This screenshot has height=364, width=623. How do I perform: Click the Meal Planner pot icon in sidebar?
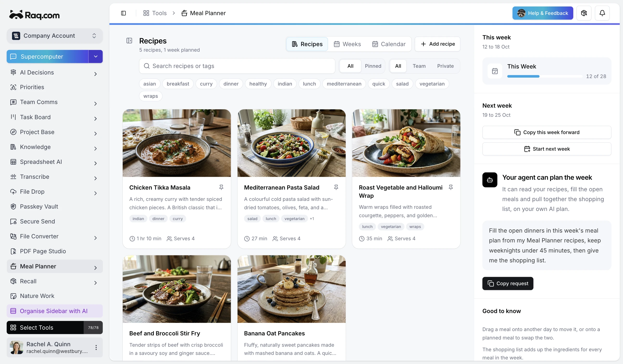pos(13,266)
